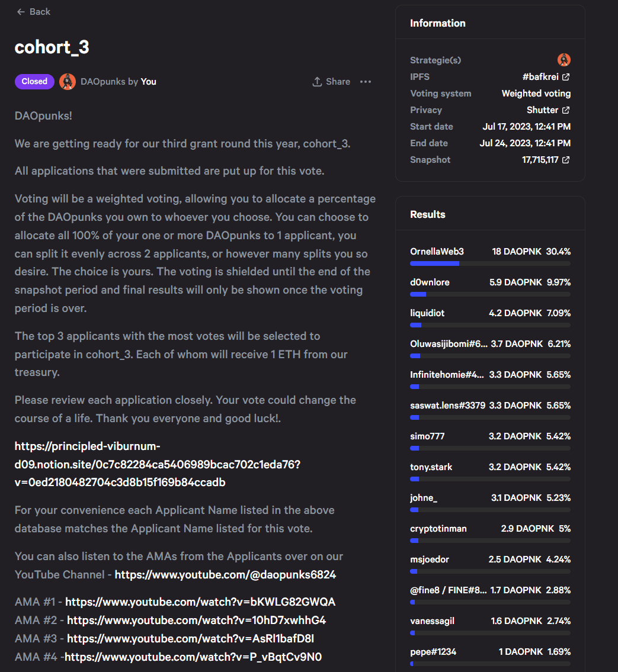Click the Share upload icon
Screen dimensions: 618x672
[317, 82]
